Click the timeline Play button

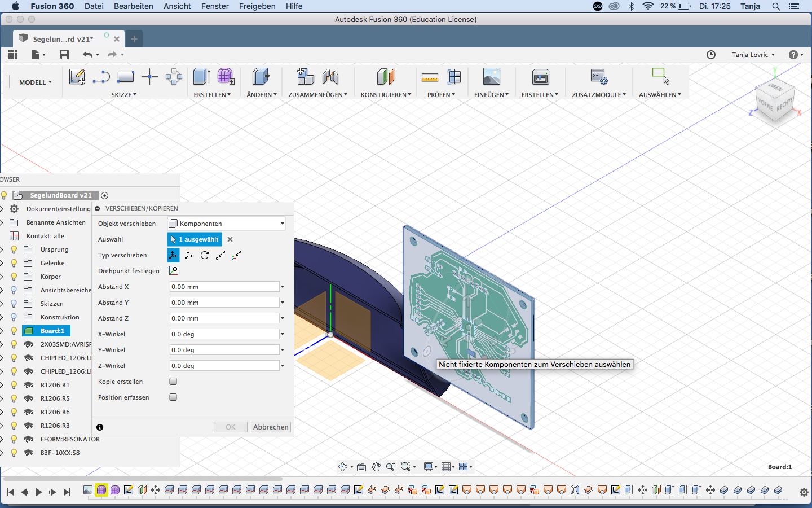coord(38,492)
